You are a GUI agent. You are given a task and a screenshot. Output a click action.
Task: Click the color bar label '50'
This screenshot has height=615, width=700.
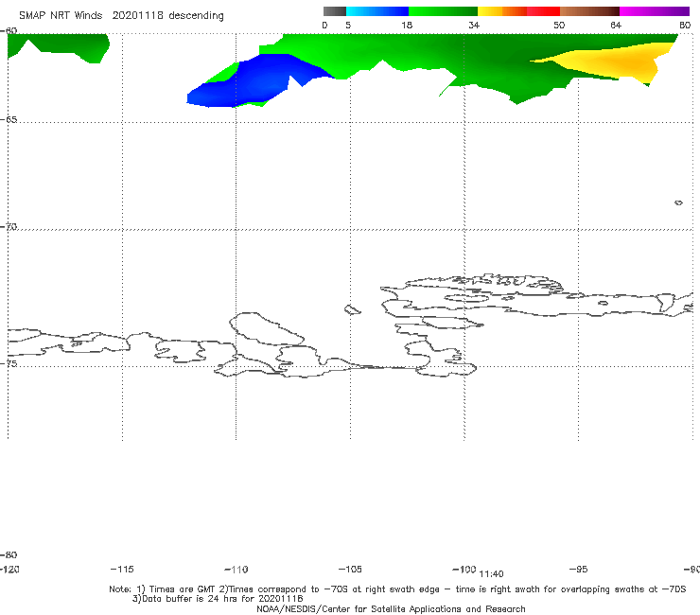point(559,26)
